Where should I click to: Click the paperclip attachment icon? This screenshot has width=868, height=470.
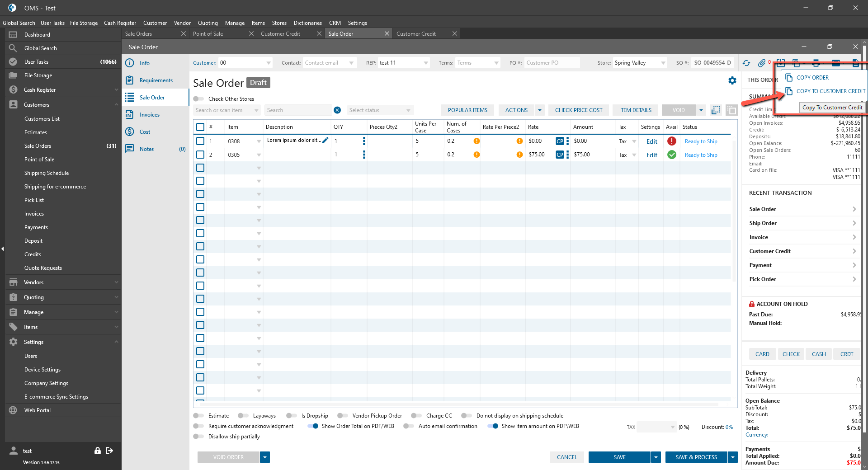coord(762,63)
